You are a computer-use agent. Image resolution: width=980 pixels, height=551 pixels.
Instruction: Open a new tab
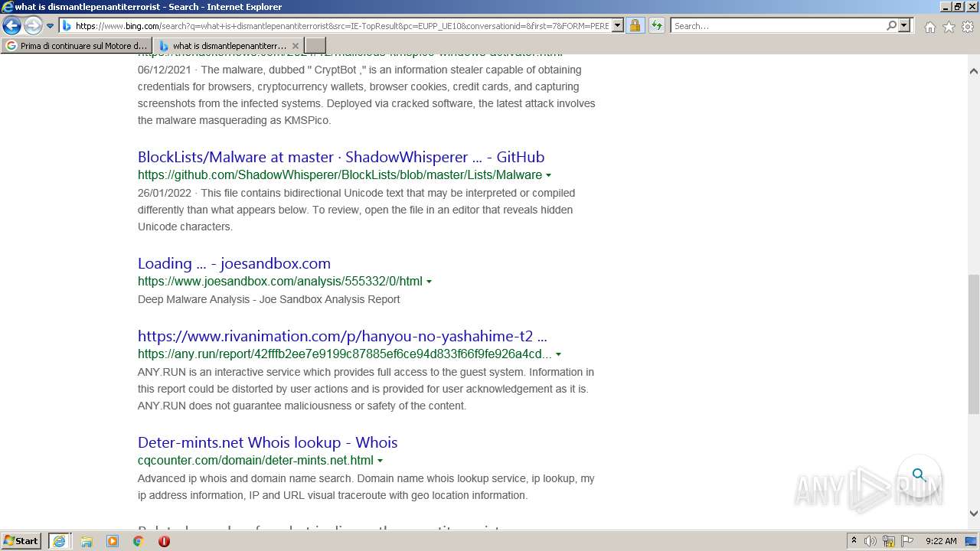pyautogui.click(x=315, y=46)
